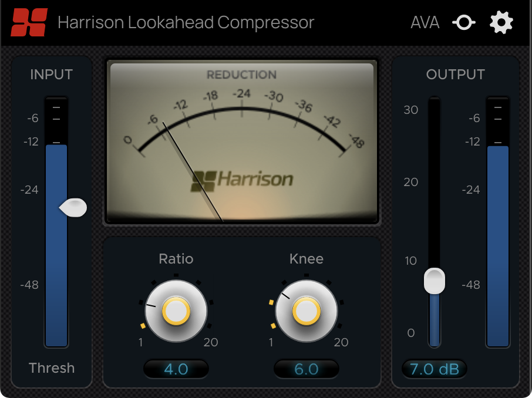Click the output gain field showing 7.0 dB
Screen dimensions: 532x398
435,369
